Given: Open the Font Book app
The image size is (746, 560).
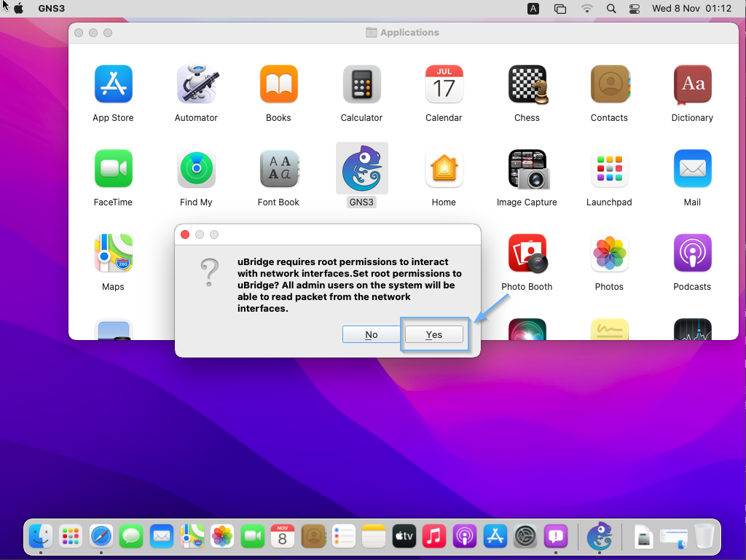Looking at the screenshot, I should click(x=278, y=169).
